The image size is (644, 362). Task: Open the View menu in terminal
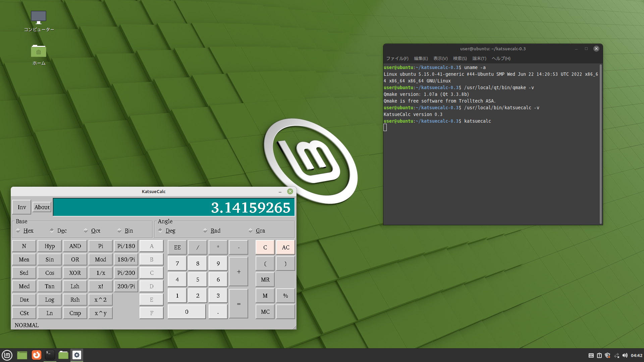(440, 58)
